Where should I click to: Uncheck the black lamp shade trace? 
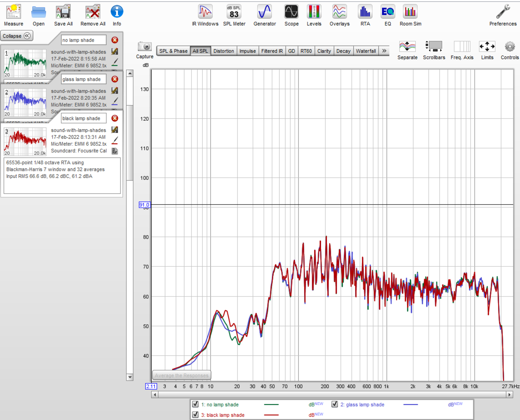coord(195,414)
